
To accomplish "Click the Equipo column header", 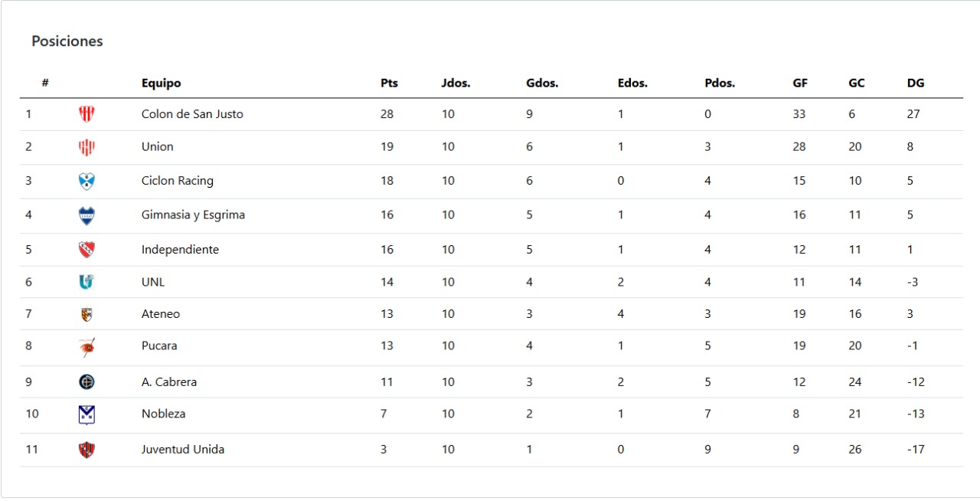I will 161,83.
